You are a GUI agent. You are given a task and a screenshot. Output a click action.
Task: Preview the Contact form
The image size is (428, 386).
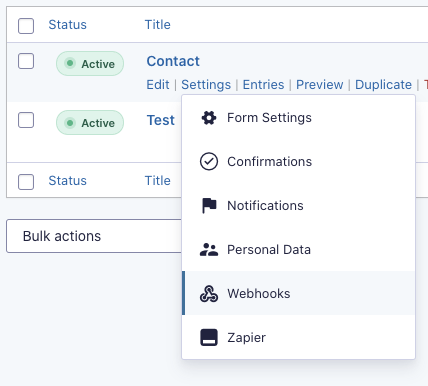coord(319,85)
